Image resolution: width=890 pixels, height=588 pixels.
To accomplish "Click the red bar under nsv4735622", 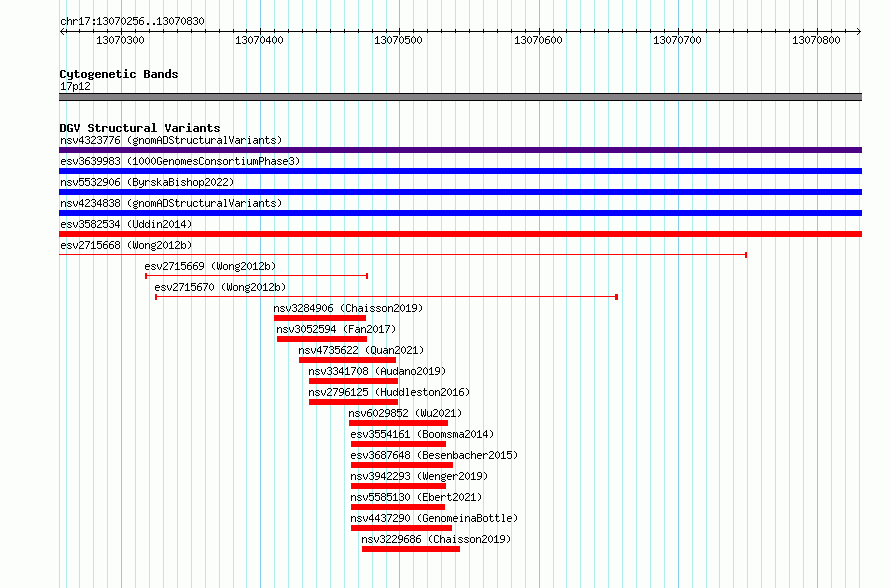I will pyautogui.click(x=347, y=360).
